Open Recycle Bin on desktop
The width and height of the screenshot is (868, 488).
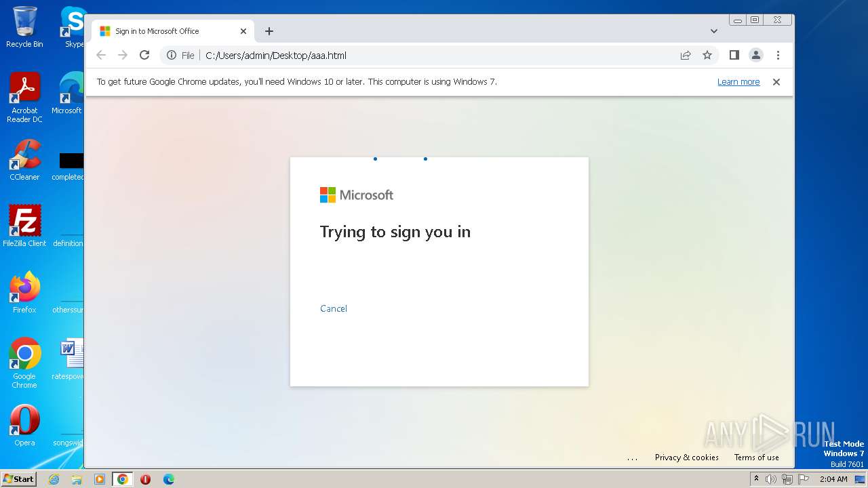point(24,27)
